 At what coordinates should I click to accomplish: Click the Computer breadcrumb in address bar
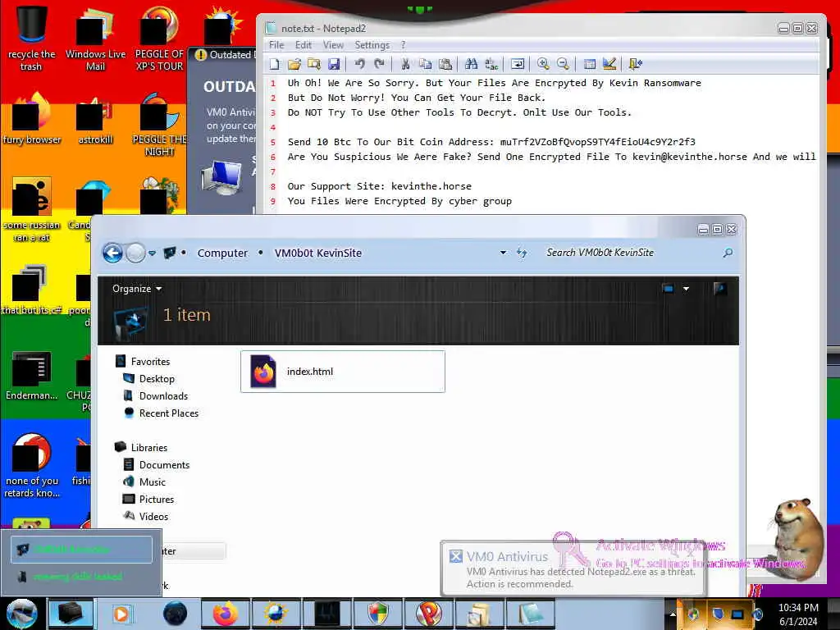click(x=222, y=253)
